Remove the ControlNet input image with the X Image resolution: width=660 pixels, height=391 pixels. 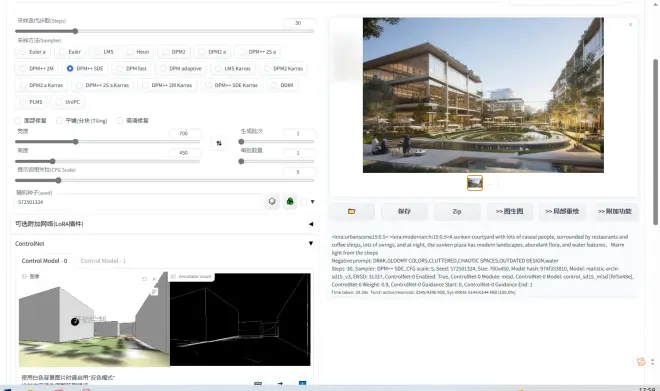(154, 279)
